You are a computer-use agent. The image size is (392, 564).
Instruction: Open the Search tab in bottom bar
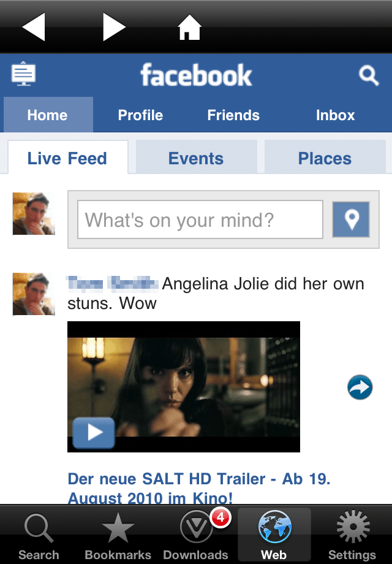(x=39, y=536)
